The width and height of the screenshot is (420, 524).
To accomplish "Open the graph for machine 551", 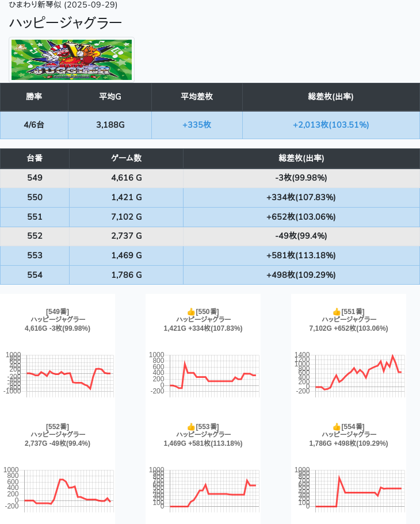I will coord(349,374).
